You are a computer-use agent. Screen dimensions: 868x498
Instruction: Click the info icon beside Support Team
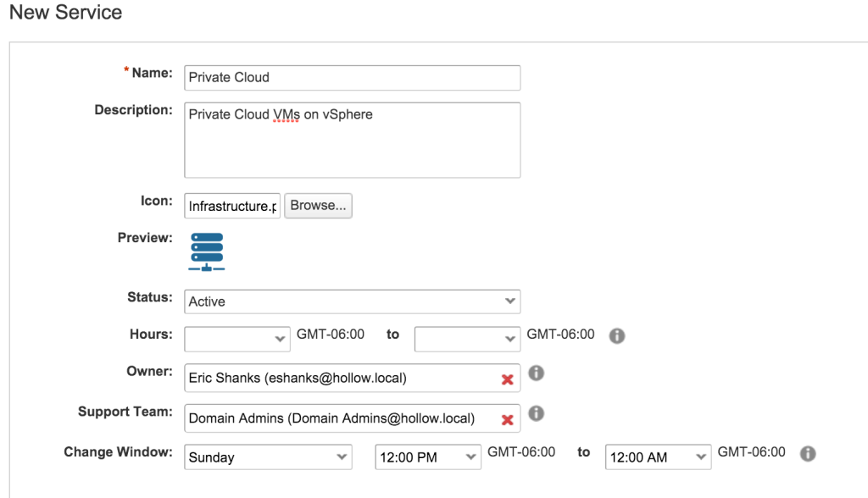pyautogui.click(x=536, y=413)
